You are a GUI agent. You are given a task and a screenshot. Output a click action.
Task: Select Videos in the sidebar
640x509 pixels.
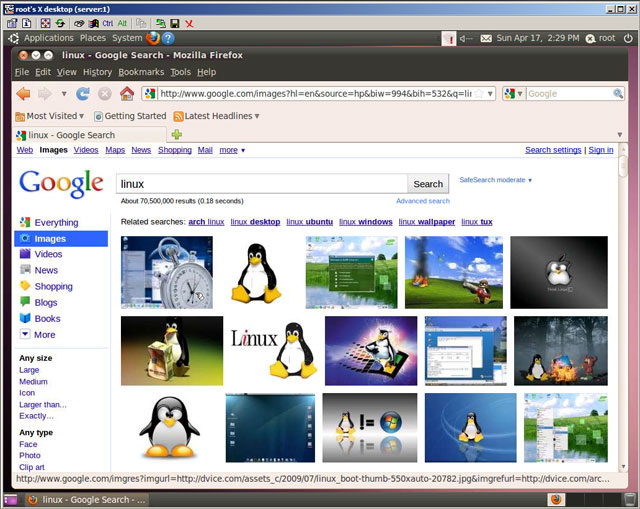(48, 254)
